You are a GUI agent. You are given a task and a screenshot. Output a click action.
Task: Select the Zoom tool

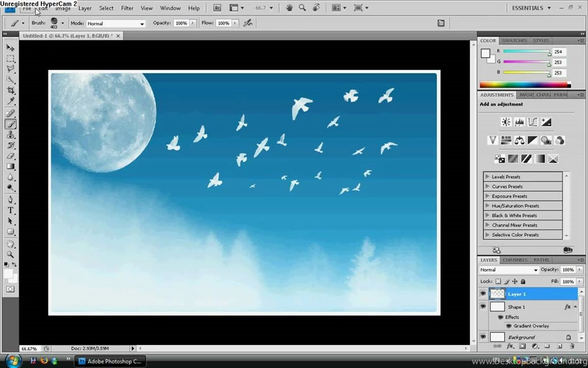tap(10, 254)
